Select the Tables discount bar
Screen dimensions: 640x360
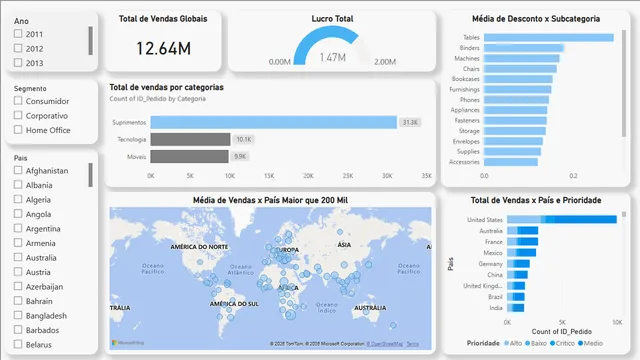click(549, 38)
